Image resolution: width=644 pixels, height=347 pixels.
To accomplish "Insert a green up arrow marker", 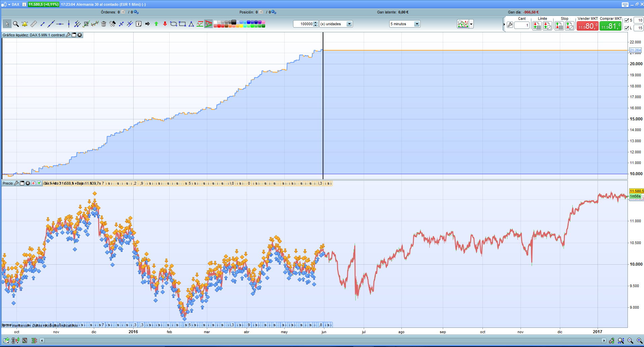I will (156, 24).
